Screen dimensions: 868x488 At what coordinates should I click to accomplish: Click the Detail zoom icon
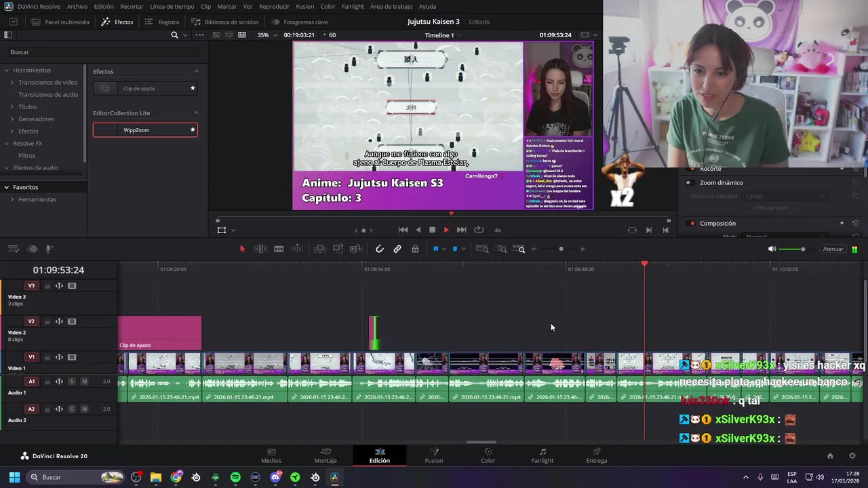(x=502, y=249)
